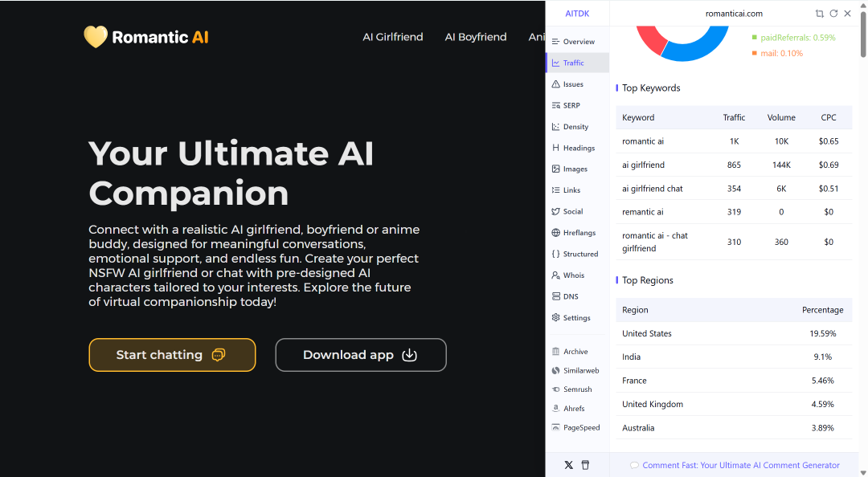Open the AI Girlfriend nav item

pos(393,37)
